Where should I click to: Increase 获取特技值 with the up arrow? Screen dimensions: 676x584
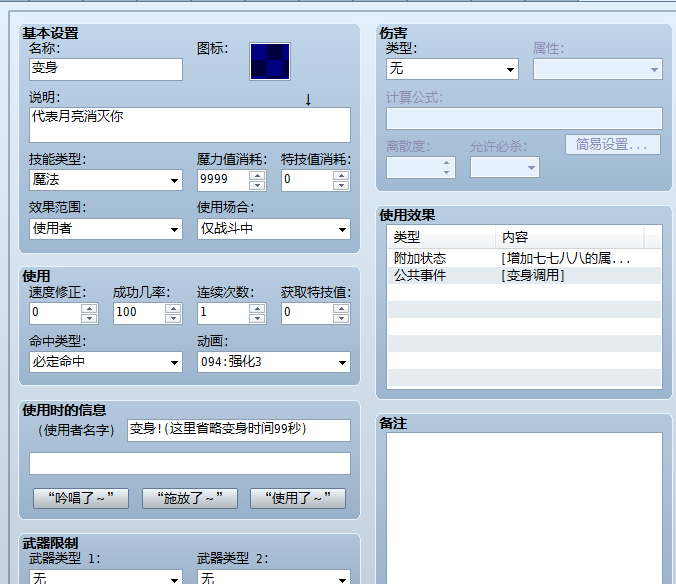[341, 309]
